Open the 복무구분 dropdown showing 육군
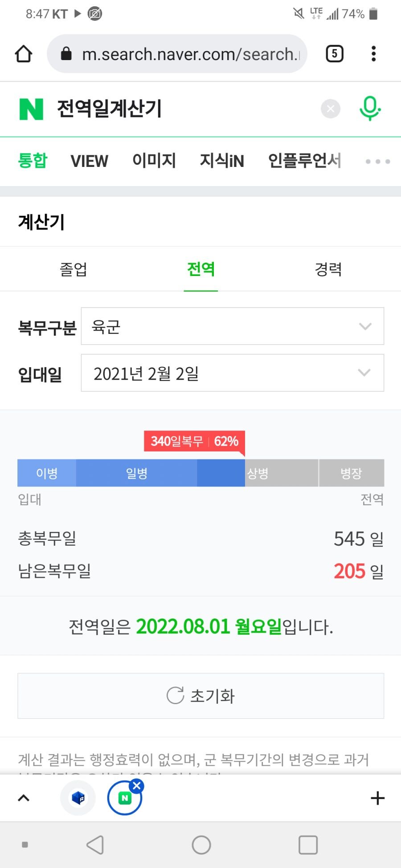401x868 pixels. point(232,326)
